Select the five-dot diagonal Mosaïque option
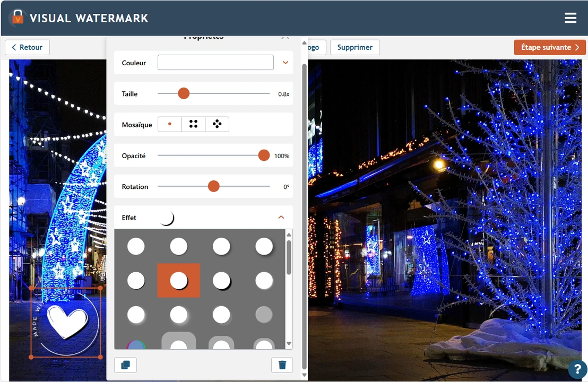The image size is (588, 382). pos(217,124)
